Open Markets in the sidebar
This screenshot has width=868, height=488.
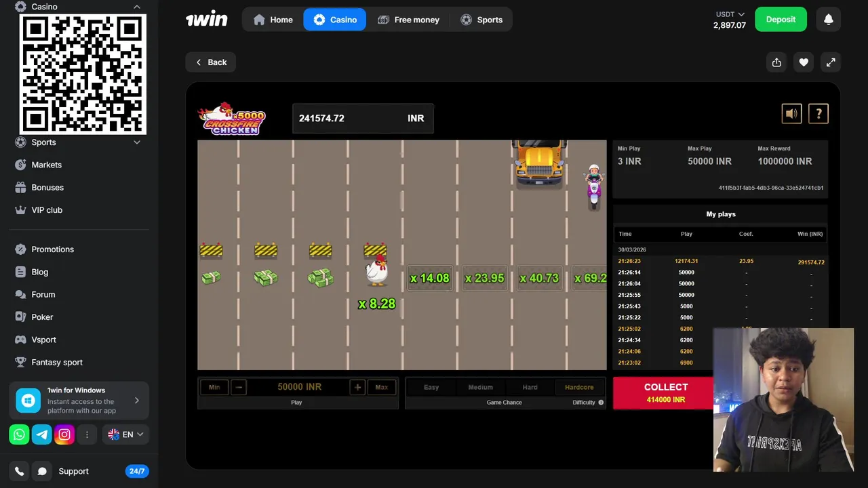[46, 165]
